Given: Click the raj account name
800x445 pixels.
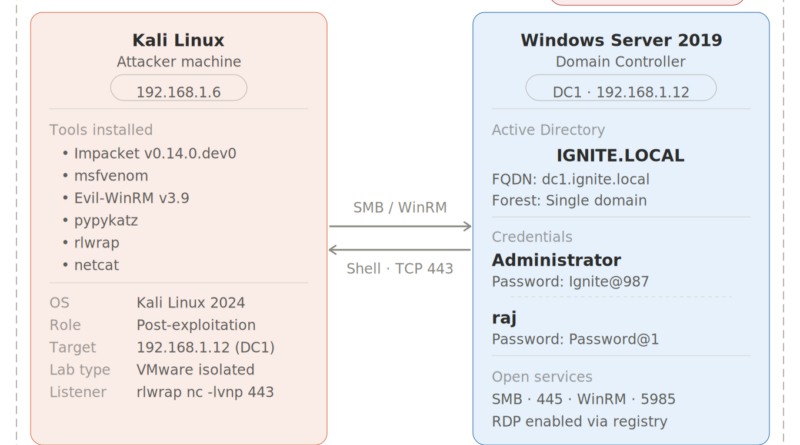Looking at the screenshot, I should click(x=505, y=318).
